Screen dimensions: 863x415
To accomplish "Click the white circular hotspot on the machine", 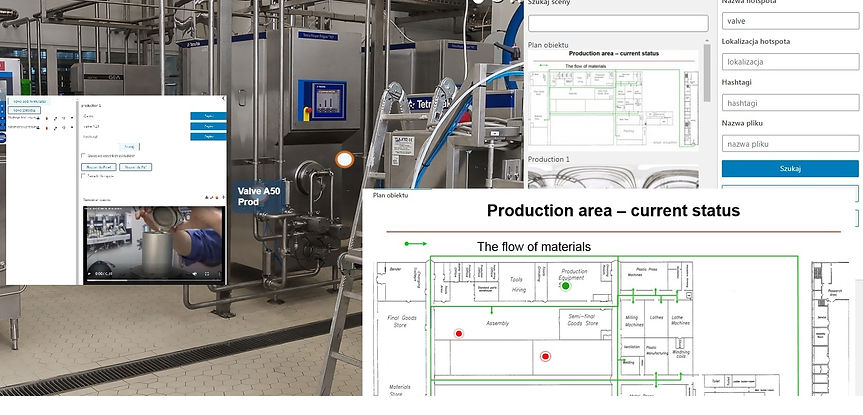I will [345, 160].
